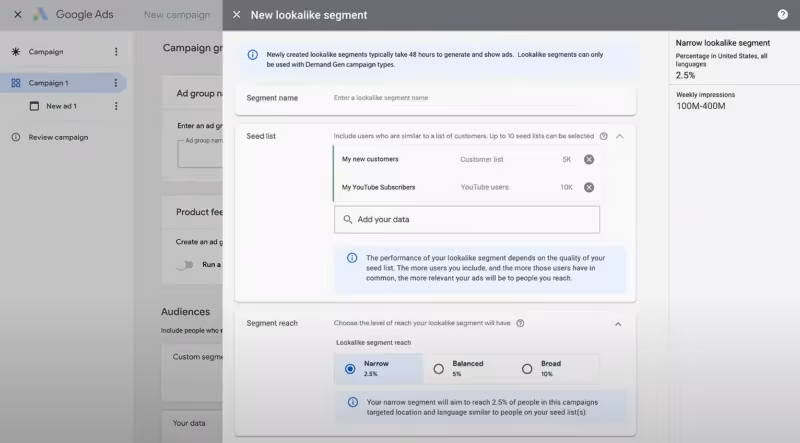Open New ad 1 in the sidebar
Image resolution: width=800 pixels, height=443 pixels.
pyautogui.click(x=61, y=106)
